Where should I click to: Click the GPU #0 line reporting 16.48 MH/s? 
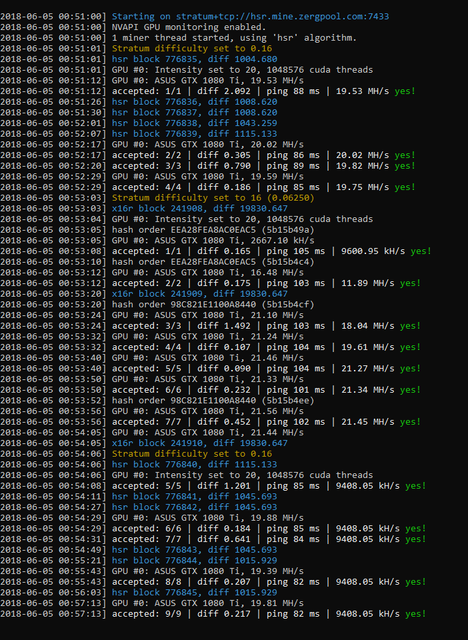pos(152,272)
